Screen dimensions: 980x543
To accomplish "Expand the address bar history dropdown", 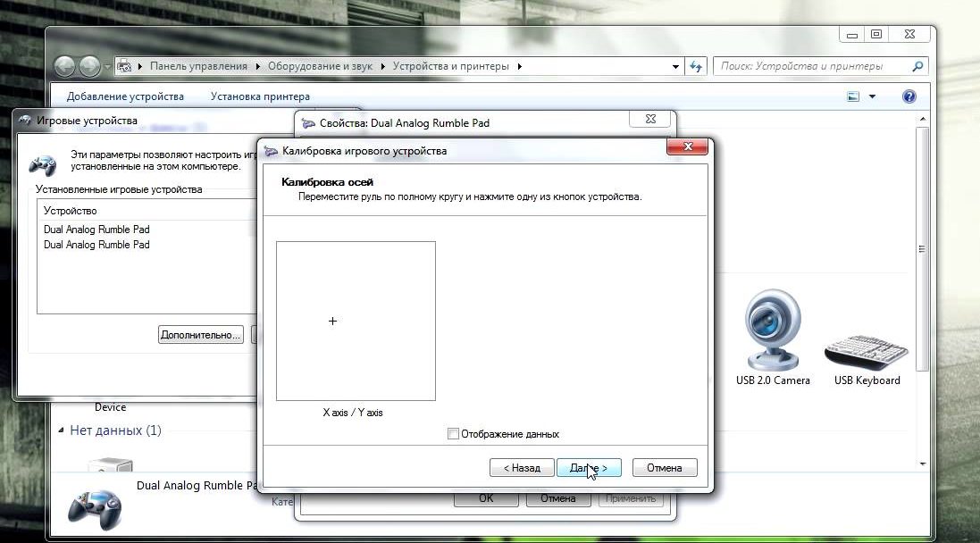I will (x=675, y=67).
